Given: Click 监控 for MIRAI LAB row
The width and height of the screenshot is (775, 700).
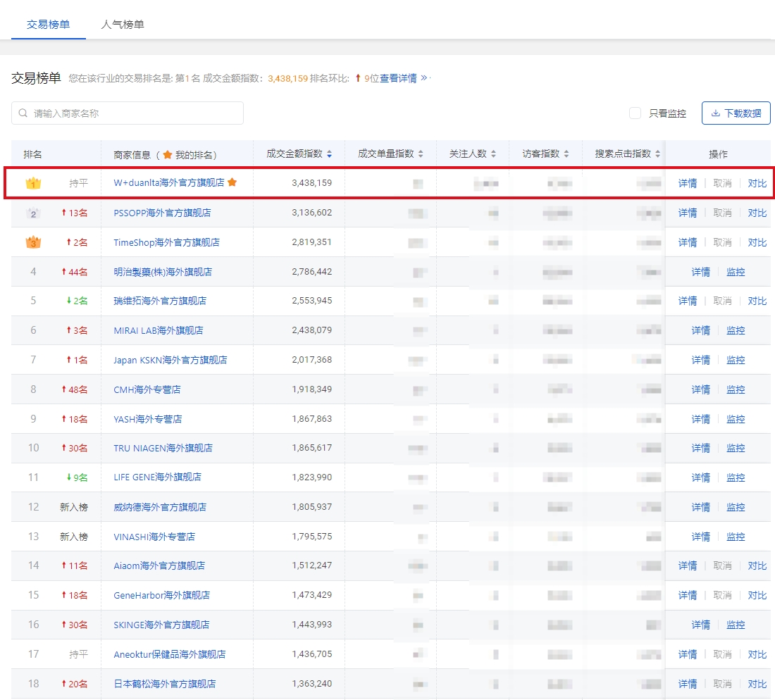Looking at the screenshot, I should click(x=736, y=330).
